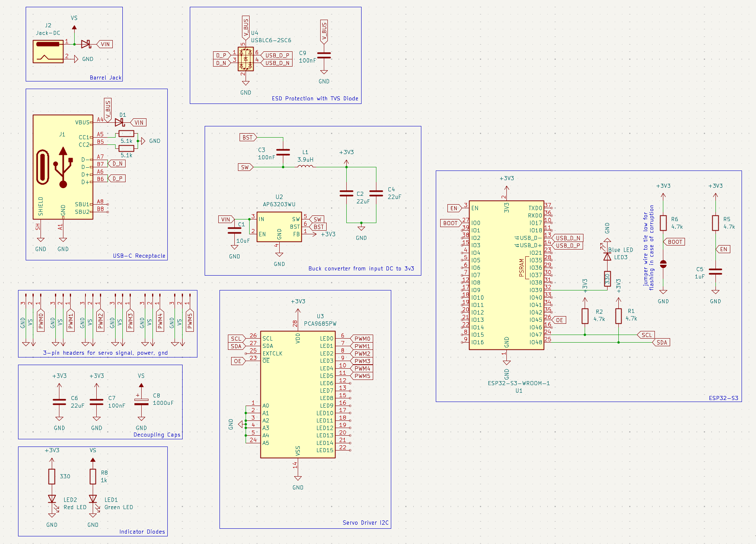Select the J2 Jack-DC barrel jack symbol
The image size is (756, 544).
click(48, 51)
